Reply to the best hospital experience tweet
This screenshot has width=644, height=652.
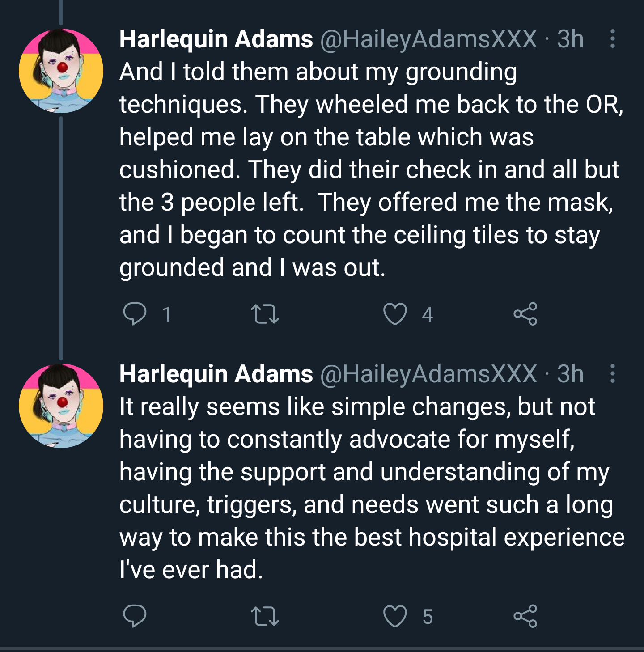pos(135,616)
